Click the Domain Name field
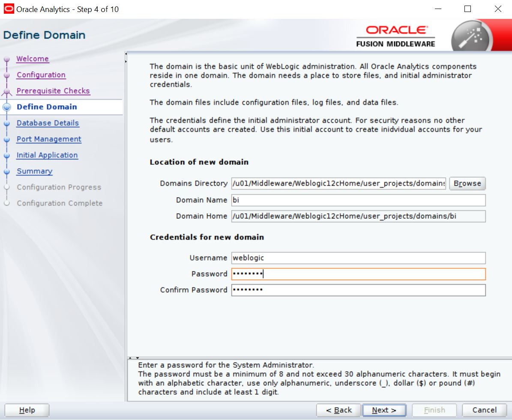The width and height of the screenshot is (512, 420). point(358,200)
